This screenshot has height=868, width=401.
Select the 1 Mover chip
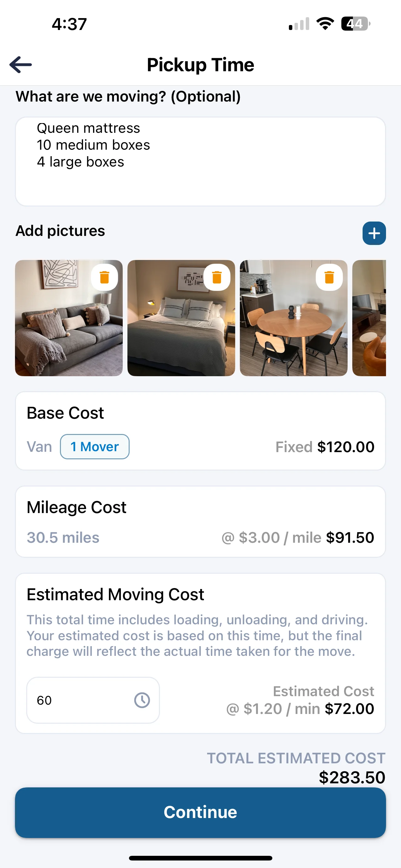coord(95,446)
